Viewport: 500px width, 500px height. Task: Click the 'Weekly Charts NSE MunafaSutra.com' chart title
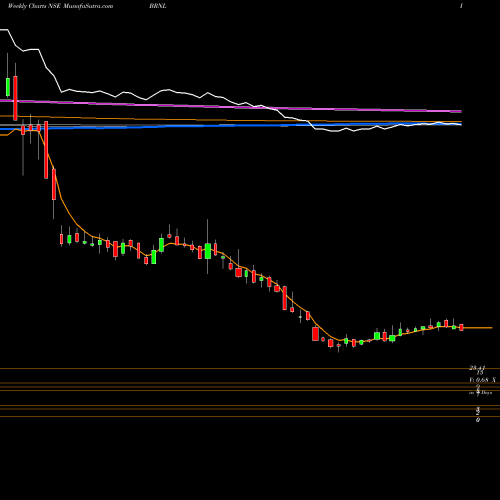tap(60, 6)
